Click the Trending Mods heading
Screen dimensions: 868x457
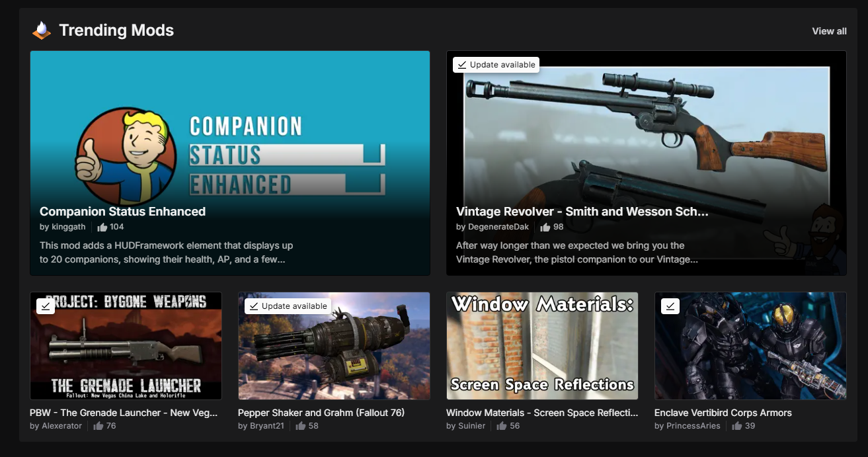pos(116,30)
